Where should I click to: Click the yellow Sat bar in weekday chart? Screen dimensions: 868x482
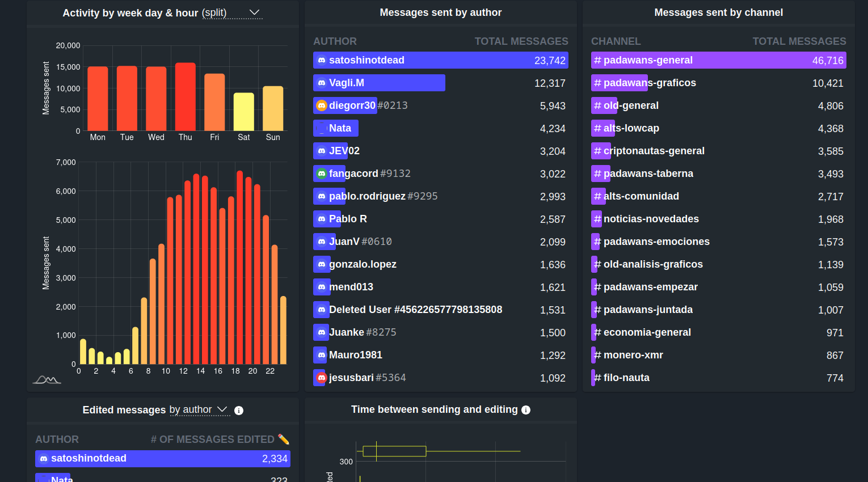(x=244, y=112)
